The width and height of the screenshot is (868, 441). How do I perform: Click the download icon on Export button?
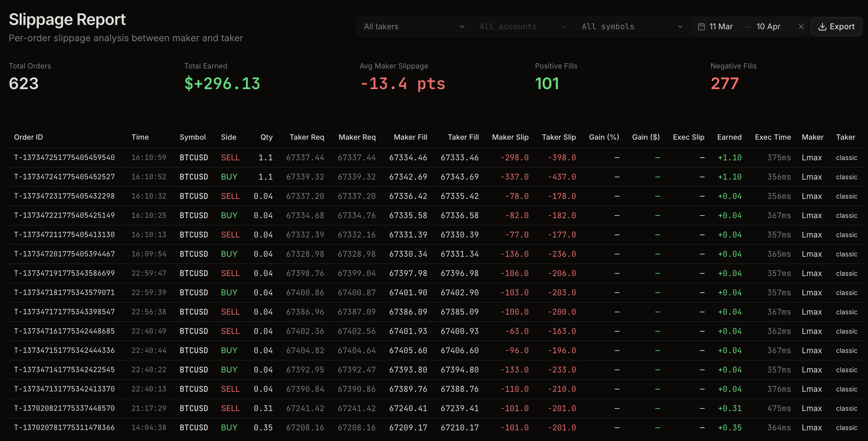click(x=823, y=26)
